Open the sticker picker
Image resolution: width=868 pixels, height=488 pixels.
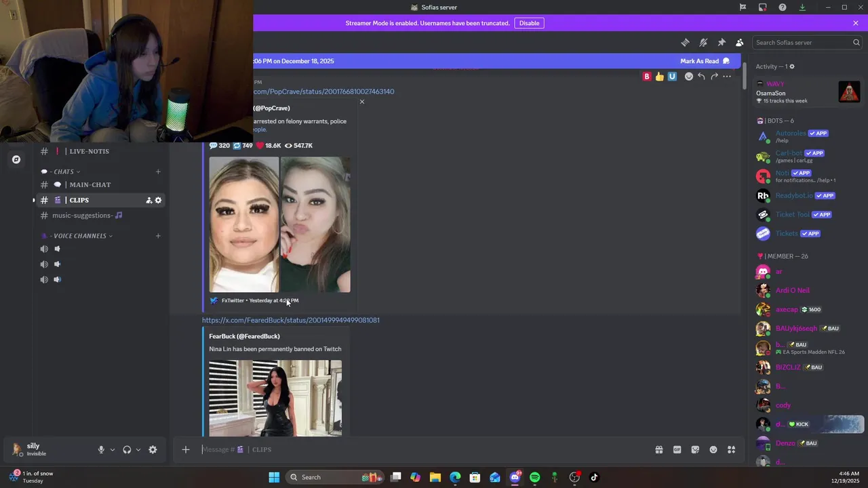(x=695, y=449)
